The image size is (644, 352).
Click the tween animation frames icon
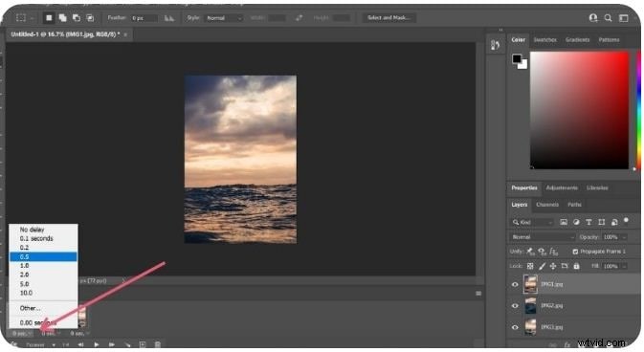coord(127,344)
